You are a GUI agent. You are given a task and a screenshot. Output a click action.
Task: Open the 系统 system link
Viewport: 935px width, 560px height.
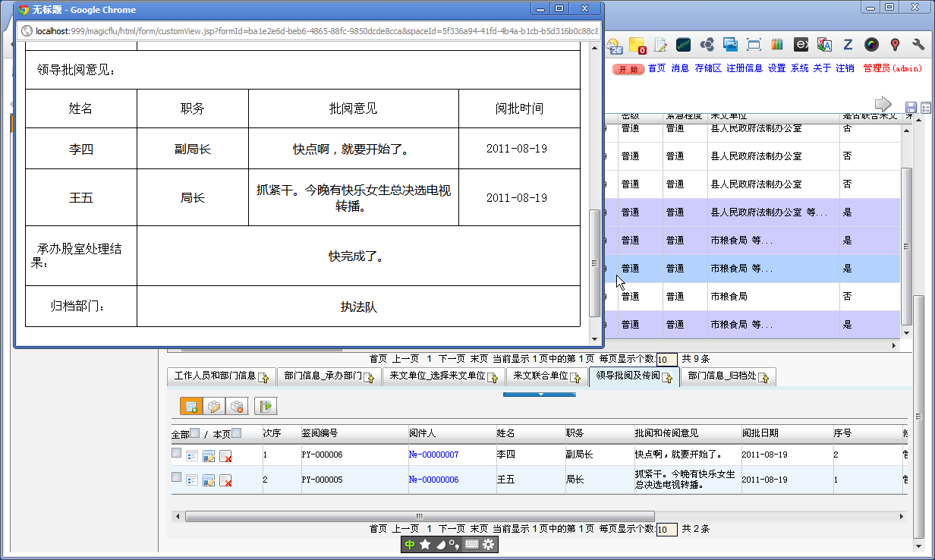coord(800,68)
